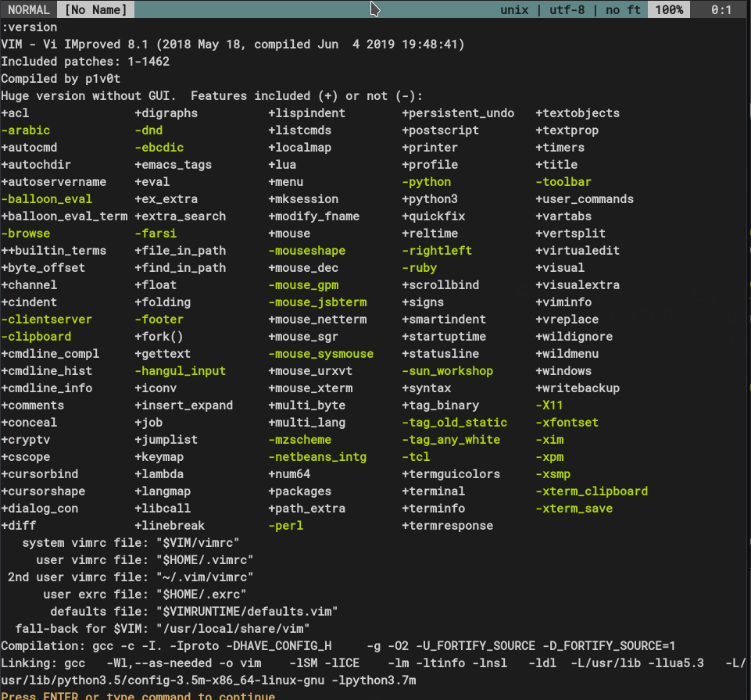
Task: Click the "$HOME/.exrc" path
Action: (x=201, y=595)
